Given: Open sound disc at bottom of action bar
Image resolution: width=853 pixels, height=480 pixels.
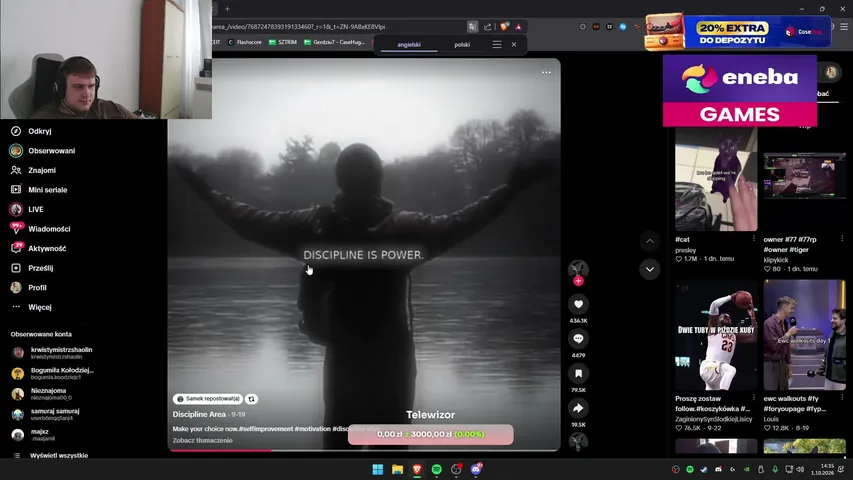Looking at the screenshot, I should pyautogui.click(x=578, y=441).
